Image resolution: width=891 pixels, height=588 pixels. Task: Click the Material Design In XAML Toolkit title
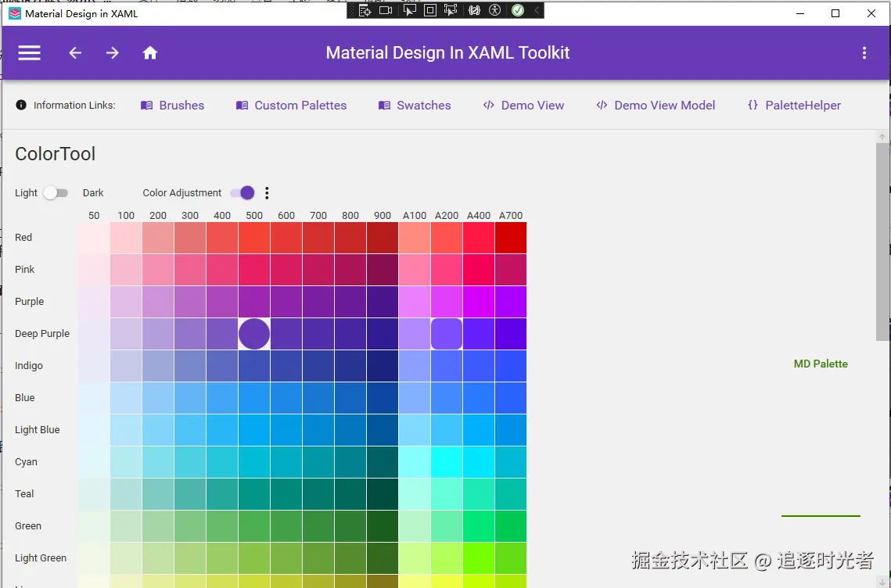(x=447, y=53)
